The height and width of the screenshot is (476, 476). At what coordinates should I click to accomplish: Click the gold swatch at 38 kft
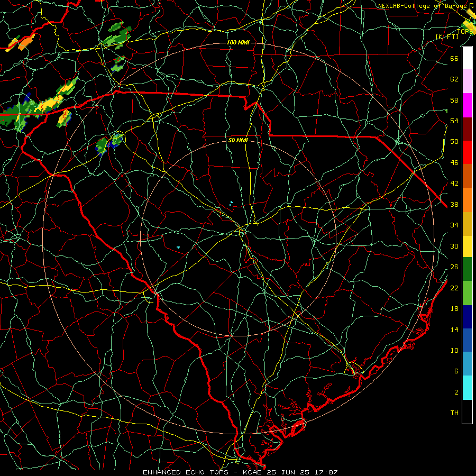click(467, 224)
